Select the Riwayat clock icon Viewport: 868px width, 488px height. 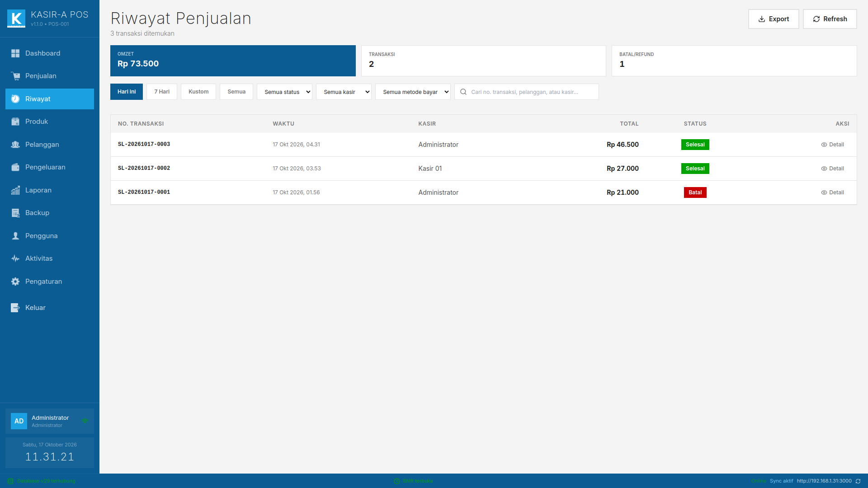pos(15,99)
